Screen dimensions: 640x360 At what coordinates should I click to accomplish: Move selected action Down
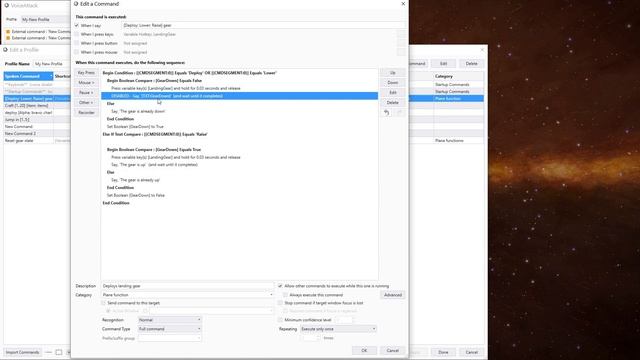[393, 83]
